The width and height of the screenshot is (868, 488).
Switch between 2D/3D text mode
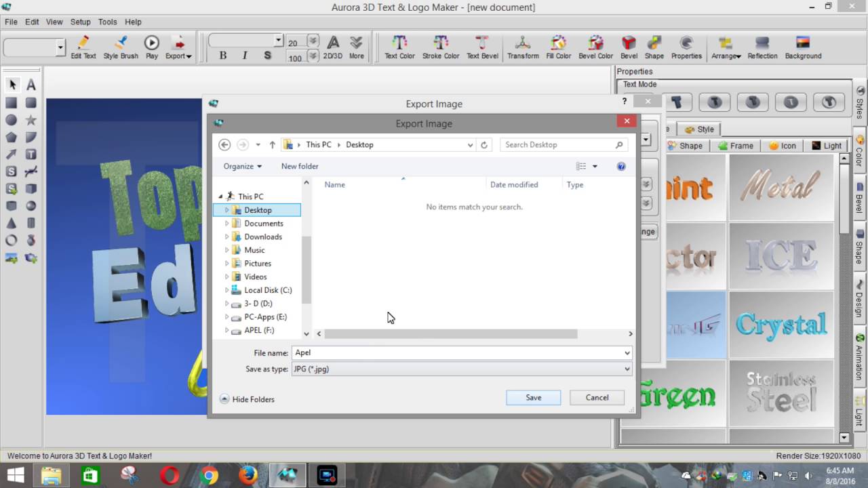point(333,48)
